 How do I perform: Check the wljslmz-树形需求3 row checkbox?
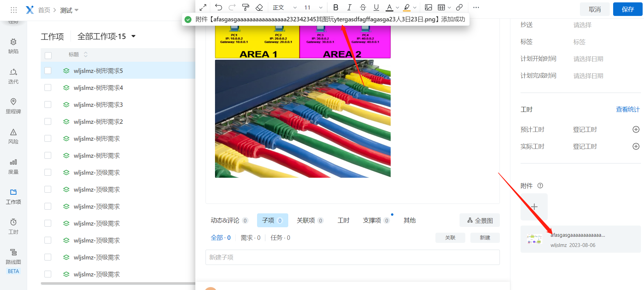48,104
